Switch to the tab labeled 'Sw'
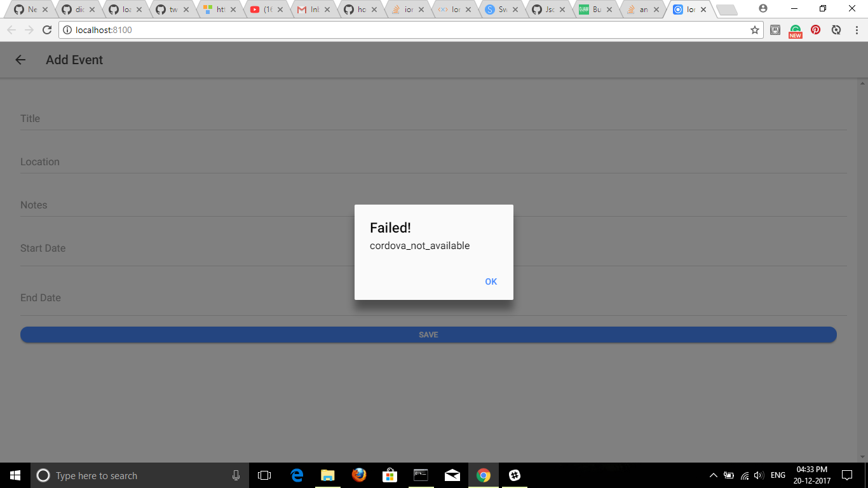The width and height of the screenshot is (868, 488). pos(498,10)
